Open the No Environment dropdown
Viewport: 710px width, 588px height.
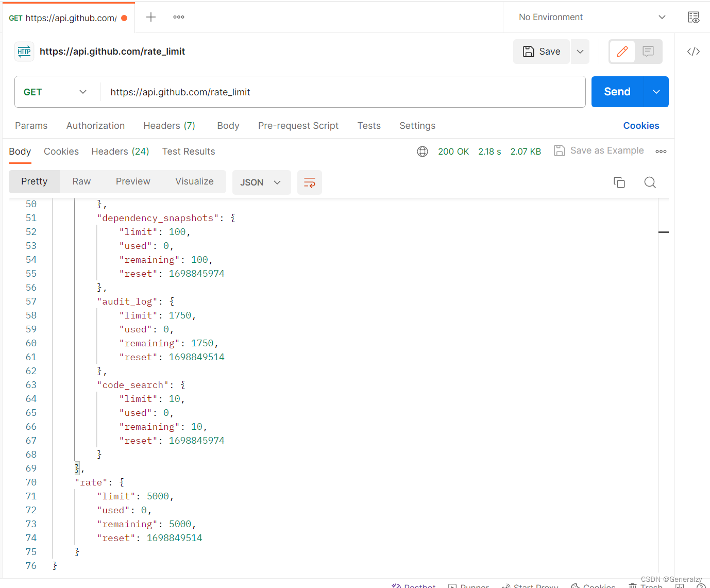[592, 17]
